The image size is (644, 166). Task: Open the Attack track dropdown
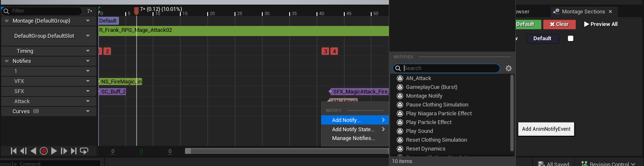click(x=88, y=101)
